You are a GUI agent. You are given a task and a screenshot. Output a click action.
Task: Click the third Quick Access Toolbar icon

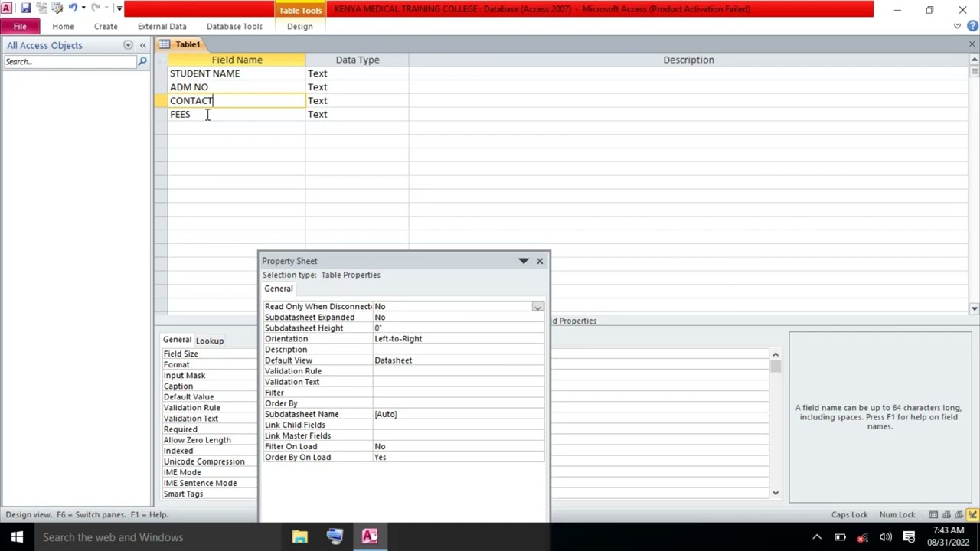(x=57, y=8)
